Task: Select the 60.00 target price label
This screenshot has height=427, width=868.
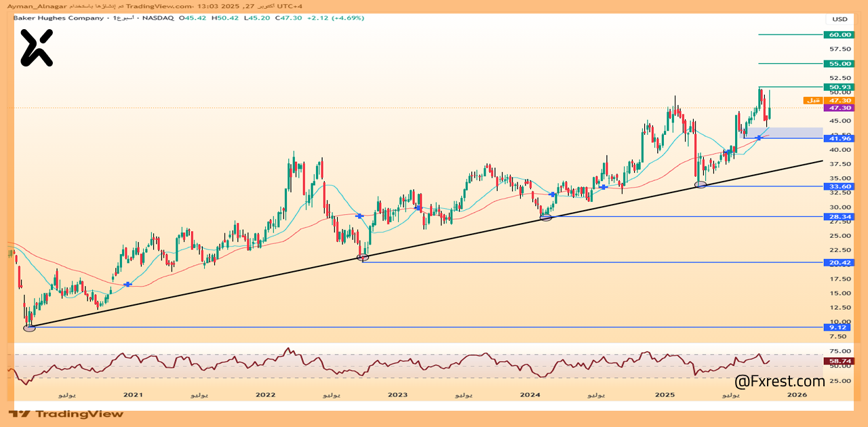Action: pos(840,35)
